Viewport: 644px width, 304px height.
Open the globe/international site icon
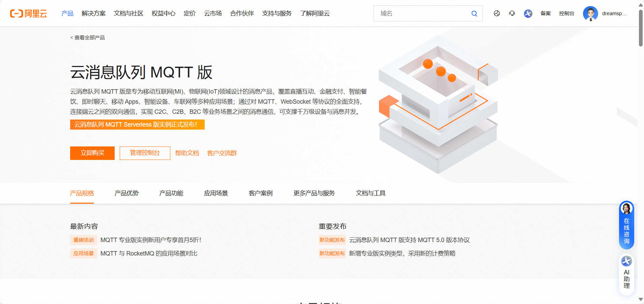click(497, 13)
